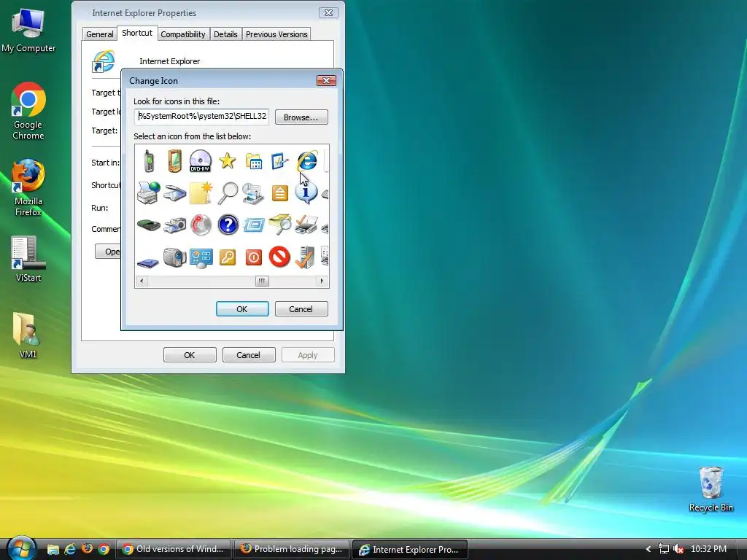Choose the DVD-RW disc icon
Screen dimensions: 747x560
(x=201, y=161)
